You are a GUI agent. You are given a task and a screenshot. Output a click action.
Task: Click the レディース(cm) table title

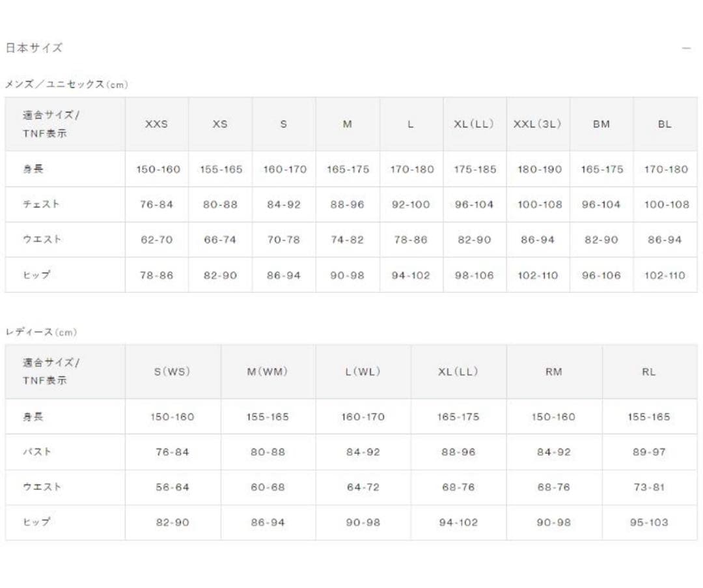point(41,332)
